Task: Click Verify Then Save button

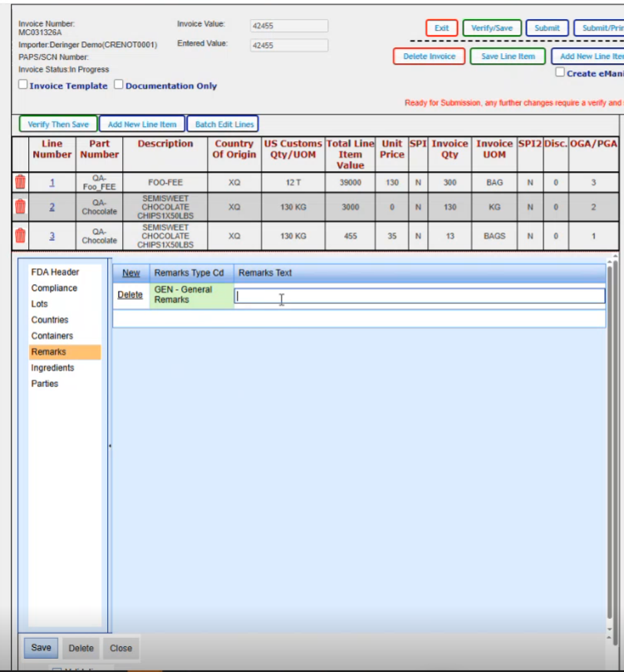Action: 58,125
